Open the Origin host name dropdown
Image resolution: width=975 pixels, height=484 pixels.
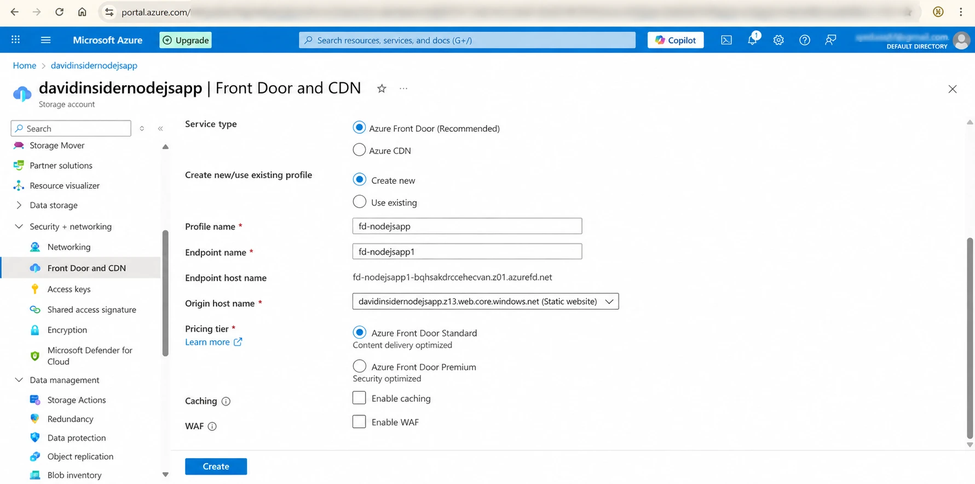pyautogui.click(x=486, y=301)
